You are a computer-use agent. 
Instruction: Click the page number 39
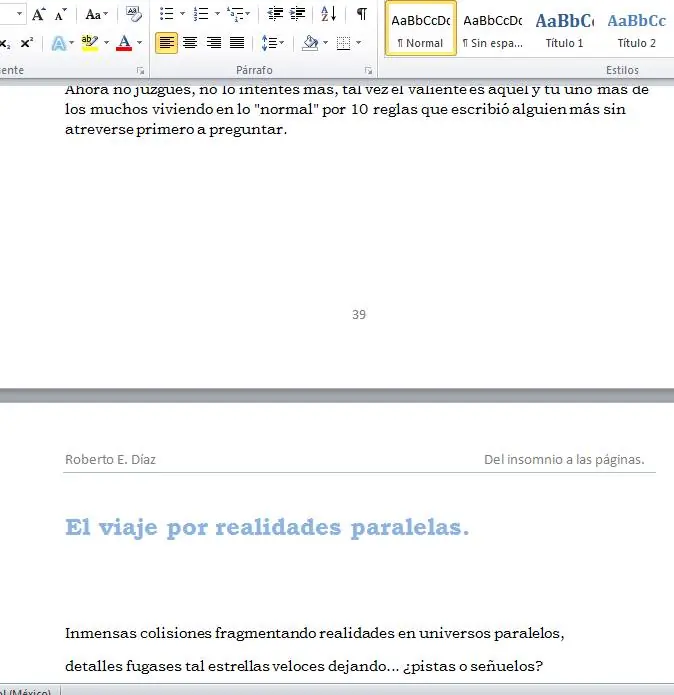[359, 315]
